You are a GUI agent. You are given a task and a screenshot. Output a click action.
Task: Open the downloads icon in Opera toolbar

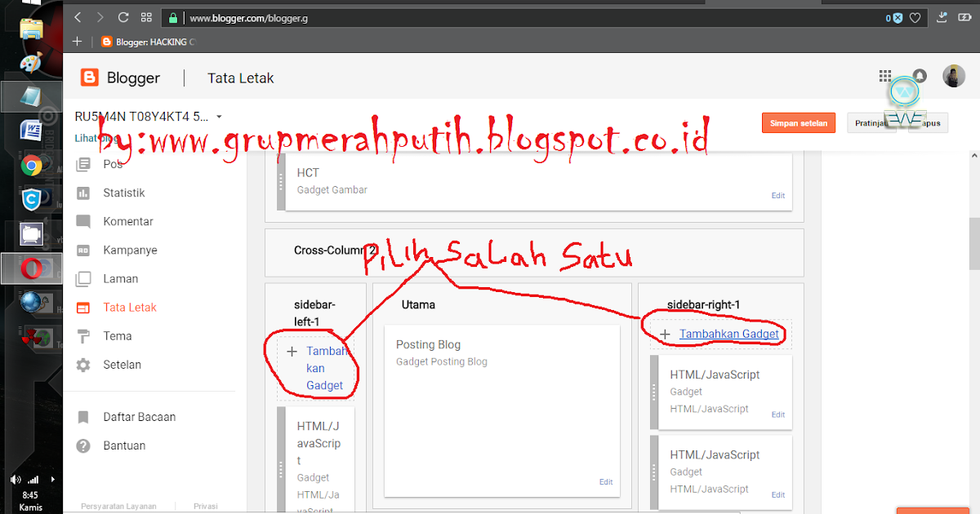[942, 17]
